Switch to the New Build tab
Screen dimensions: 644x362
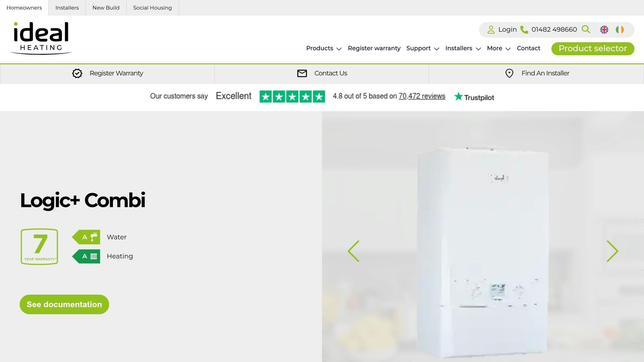[106, 8]
